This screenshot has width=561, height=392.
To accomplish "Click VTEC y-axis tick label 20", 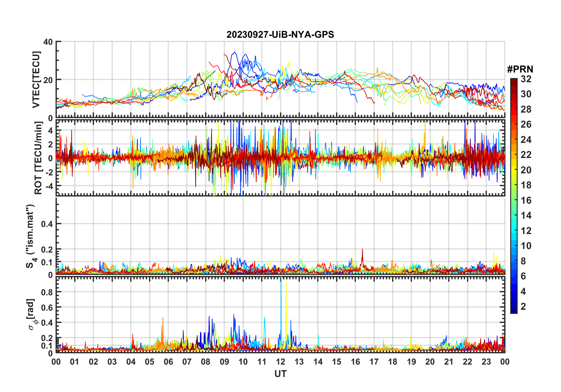I will [x=48, y=80].
